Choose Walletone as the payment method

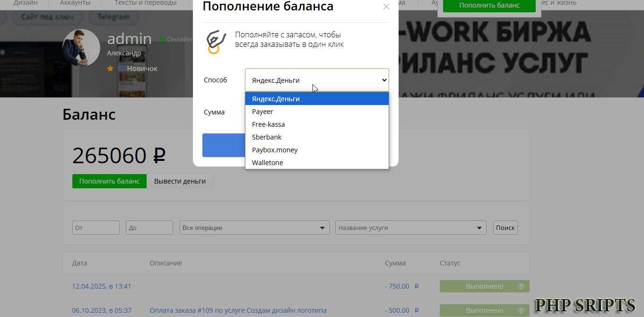click(267, 162)
